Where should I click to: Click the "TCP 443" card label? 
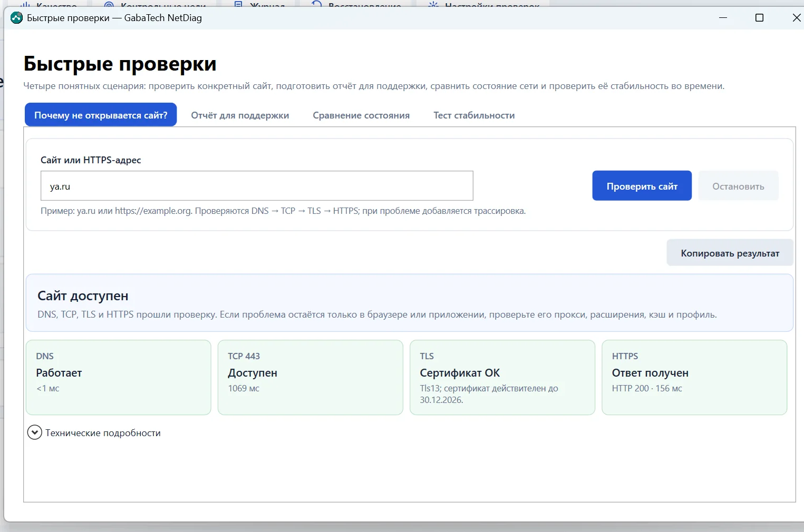pos(244,356)
